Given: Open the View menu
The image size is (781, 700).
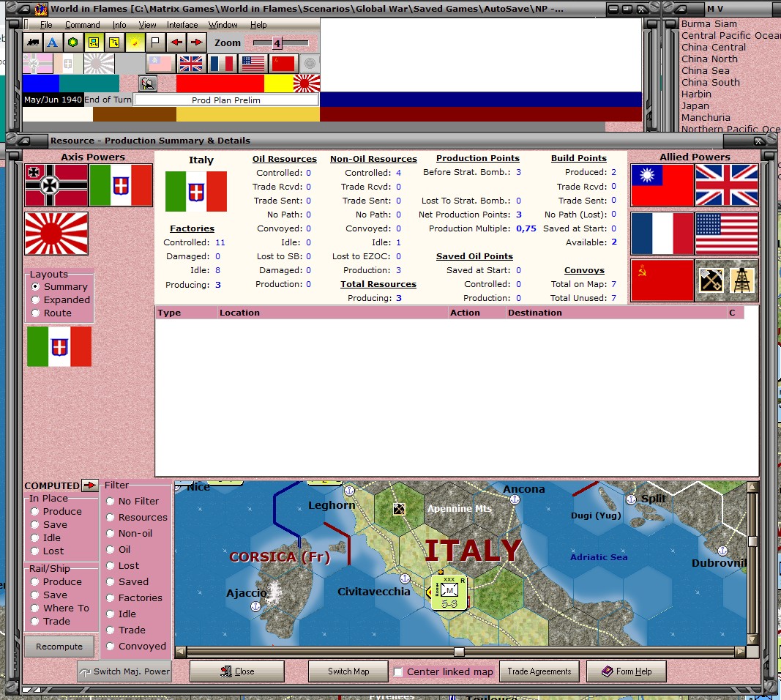Looking at the screenshot, I should (147, 25).
